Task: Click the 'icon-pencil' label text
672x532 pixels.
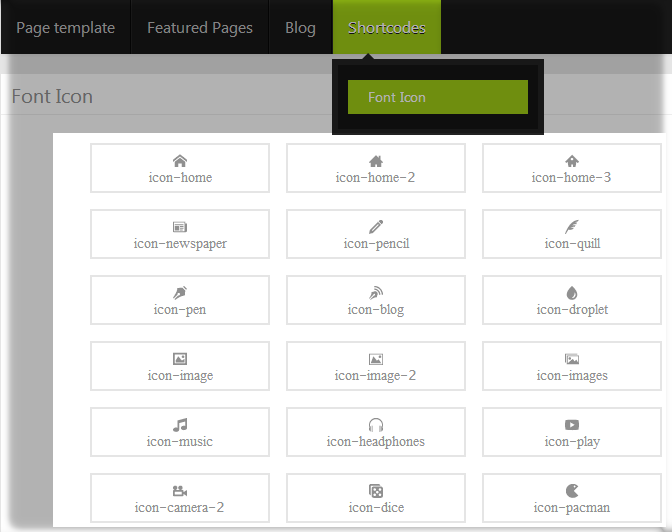Action: tap(376, 243)
